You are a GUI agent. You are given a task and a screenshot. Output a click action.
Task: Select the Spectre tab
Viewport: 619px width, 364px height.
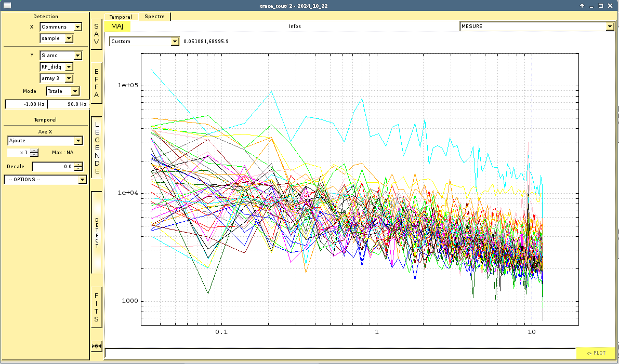154,17
